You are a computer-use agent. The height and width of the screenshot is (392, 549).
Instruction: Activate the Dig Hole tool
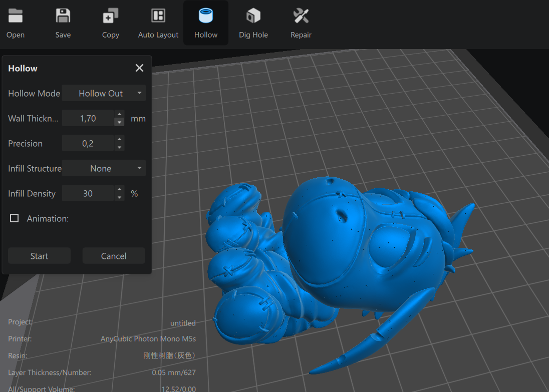point(253,16)
